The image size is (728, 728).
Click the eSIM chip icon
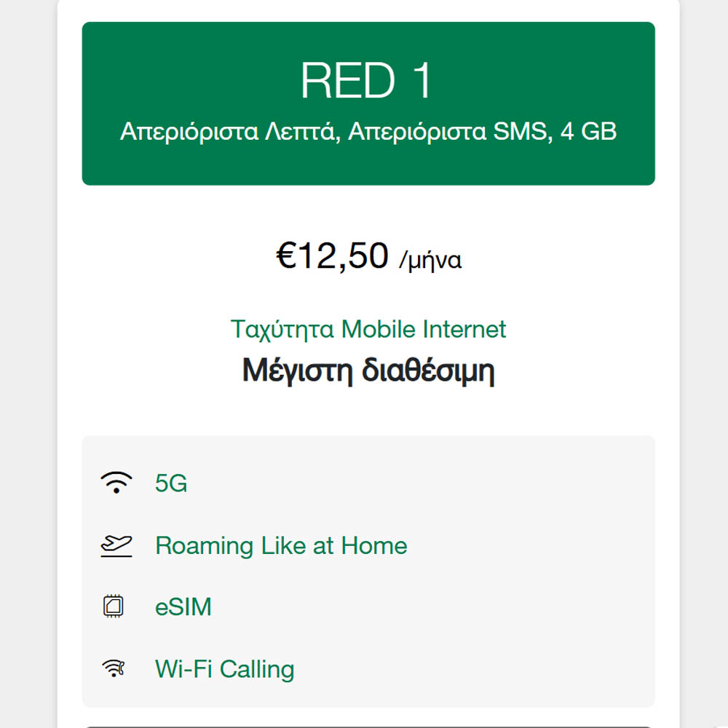click(114, 606)
